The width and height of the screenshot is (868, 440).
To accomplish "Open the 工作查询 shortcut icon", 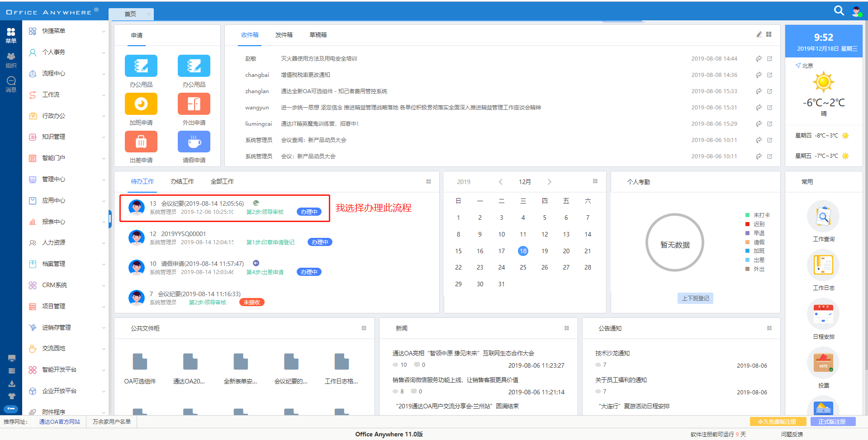I will point(823,216).
